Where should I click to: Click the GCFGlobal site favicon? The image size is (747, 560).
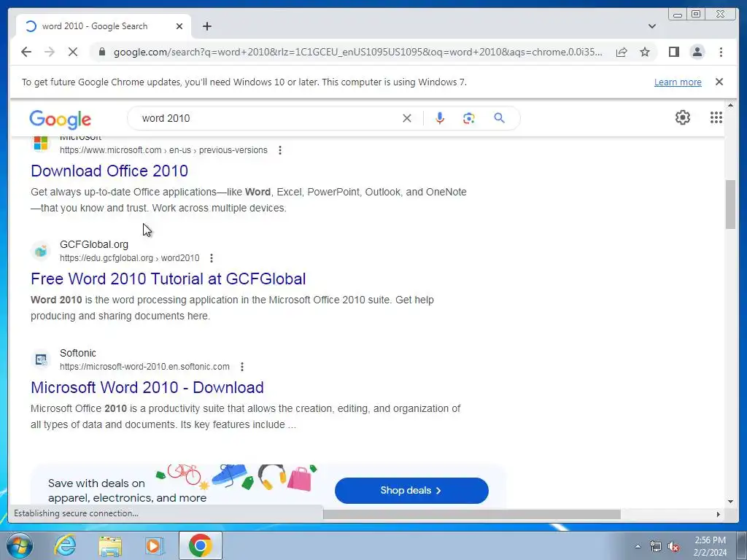coord(41,251)
